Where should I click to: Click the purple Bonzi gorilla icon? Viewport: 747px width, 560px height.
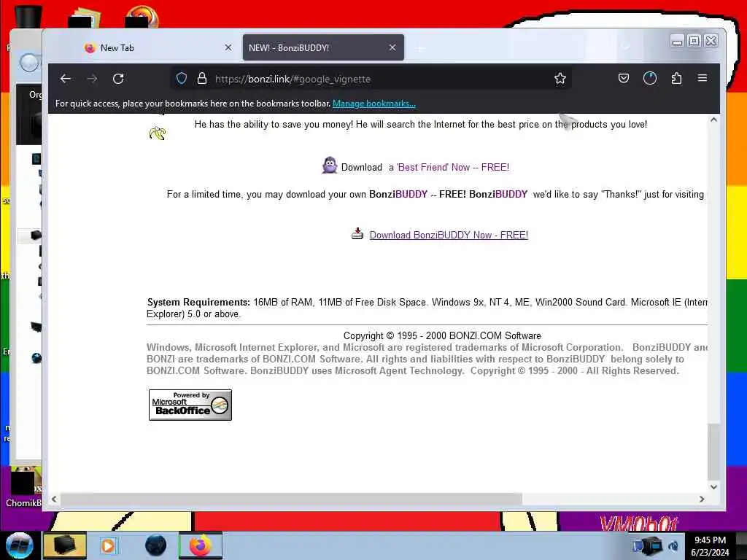pyautogui.click(x=329, y=166)
